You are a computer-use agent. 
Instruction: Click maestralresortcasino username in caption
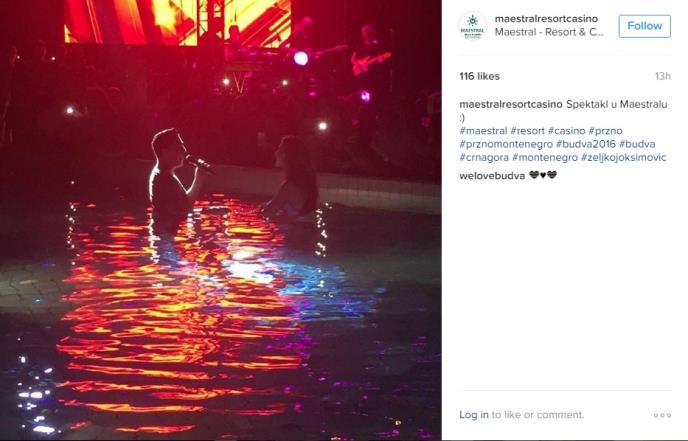pyautogui.click(x=511, y=104)
